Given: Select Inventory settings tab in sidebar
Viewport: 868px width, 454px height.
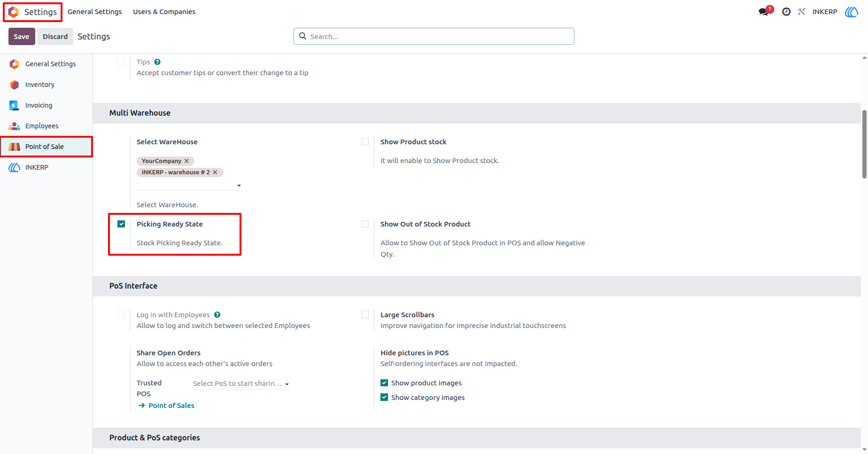Looking at the screenshot, I should tap(46, 85).
